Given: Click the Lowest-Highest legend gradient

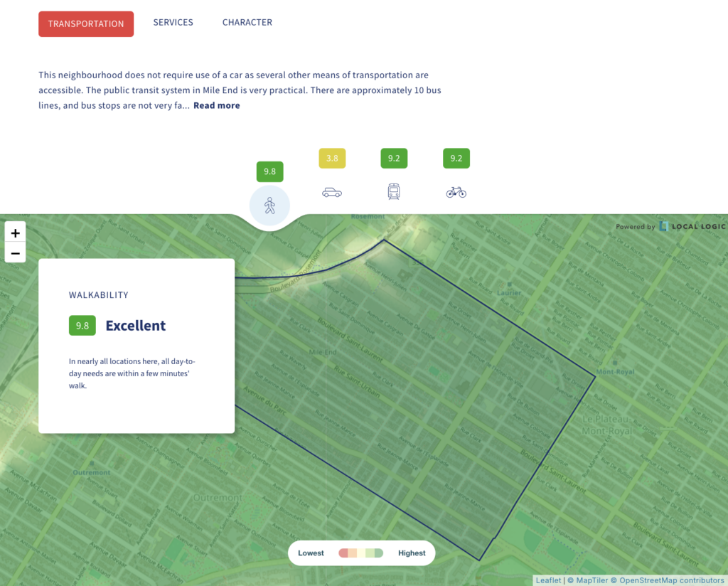Looking at the screenshot, I should coord(361,553).
